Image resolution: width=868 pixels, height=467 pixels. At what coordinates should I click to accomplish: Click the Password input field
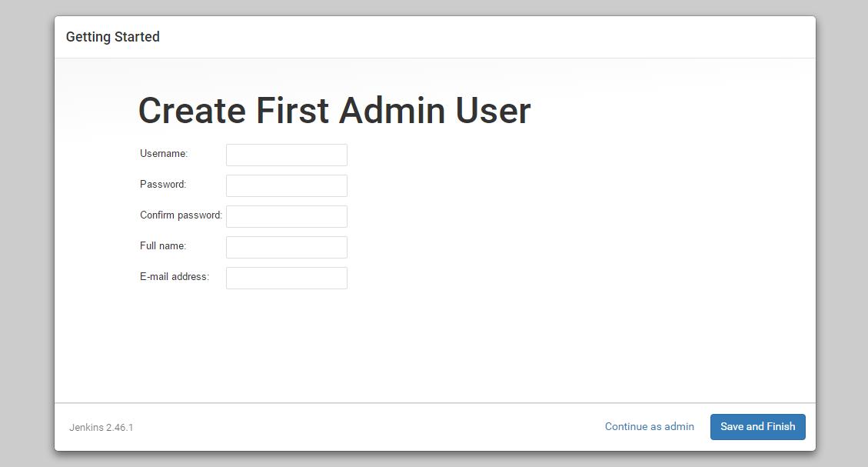coord(286,185)
